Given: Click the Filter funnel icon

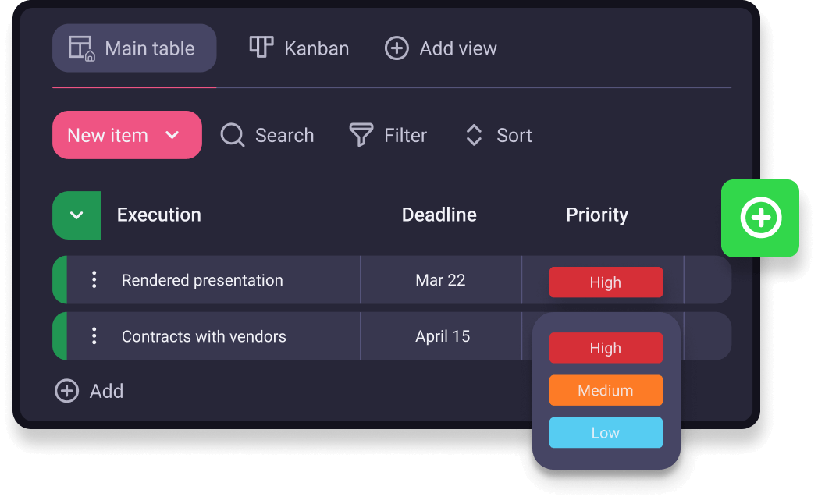Looking at the screenshot, I should pos(361,135).
